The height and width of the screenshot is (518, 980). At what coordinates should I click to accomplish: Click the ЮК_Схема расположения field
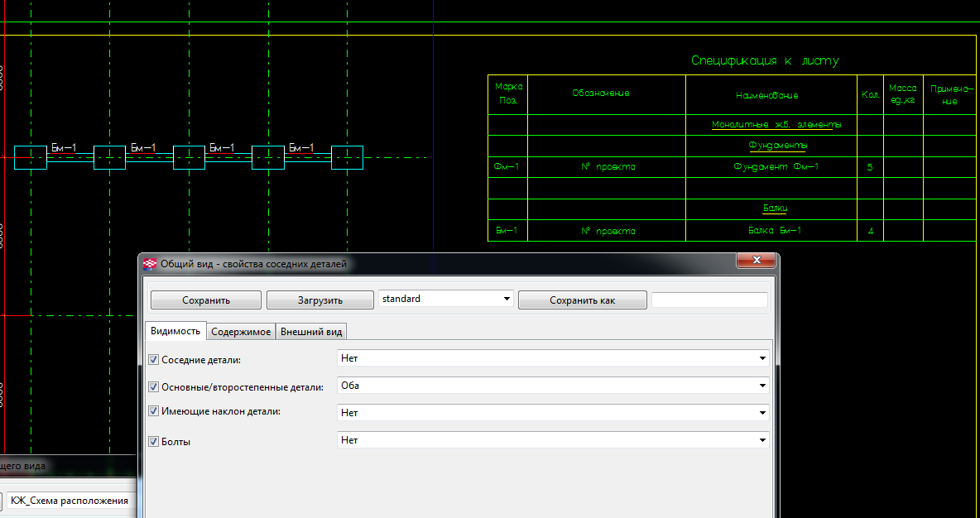(70, 501)
